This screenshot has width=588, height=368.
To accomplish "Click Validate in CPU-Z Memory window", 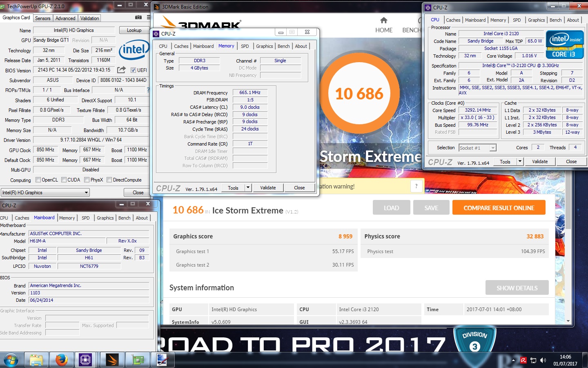I will 268,187.
